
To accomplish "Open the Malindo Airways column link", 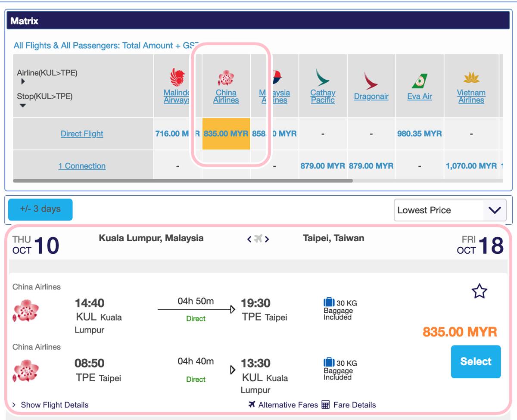I will coord(177,96).
